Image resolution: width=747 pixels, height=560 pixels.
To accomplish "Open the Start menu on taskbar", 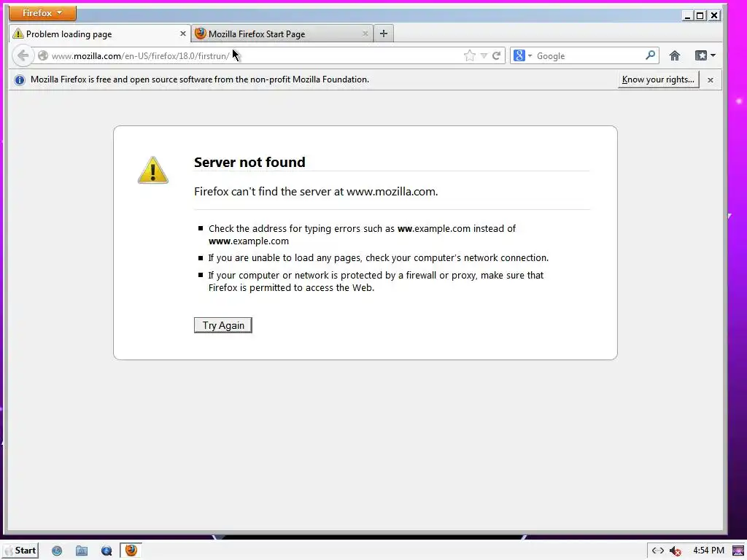I will pos(20,551).
